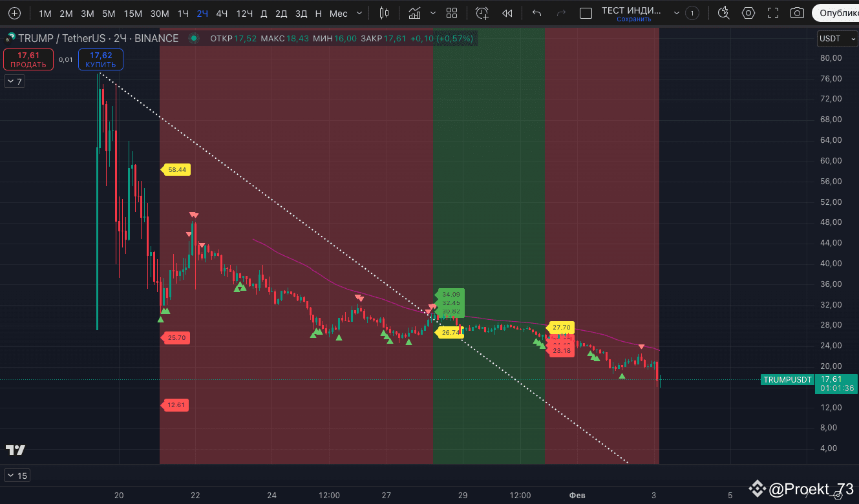859x504 pixels.
Task: Click the plus icon to add a symbol
Action: coord(14,13)
